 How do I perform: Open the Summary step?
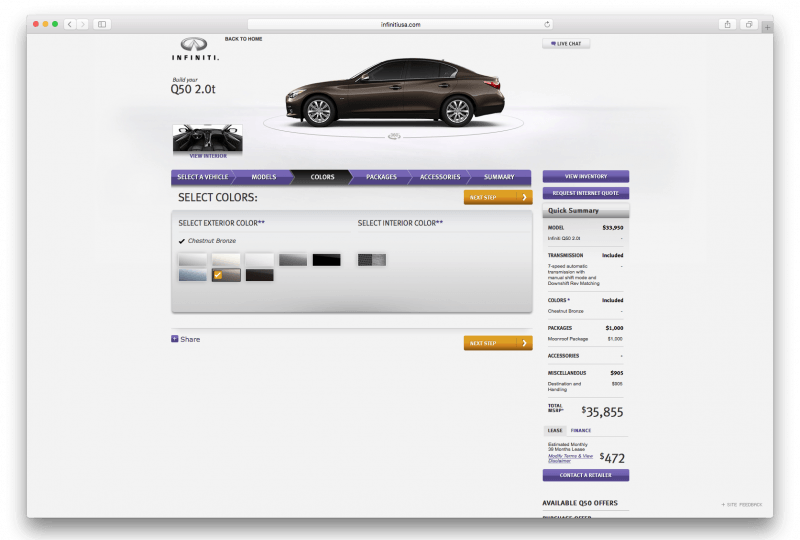tap(499, 177)
